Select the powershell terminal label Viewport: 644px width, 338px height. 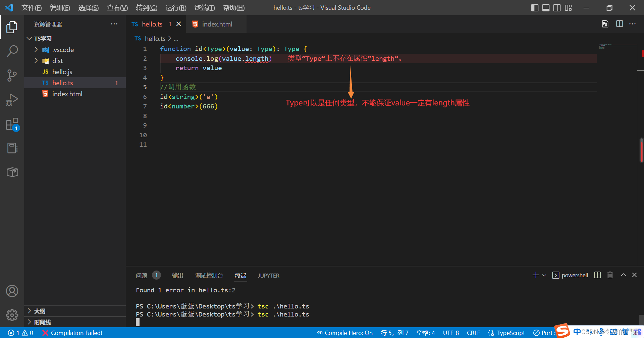pyautogui.click(x=570, y=275)
